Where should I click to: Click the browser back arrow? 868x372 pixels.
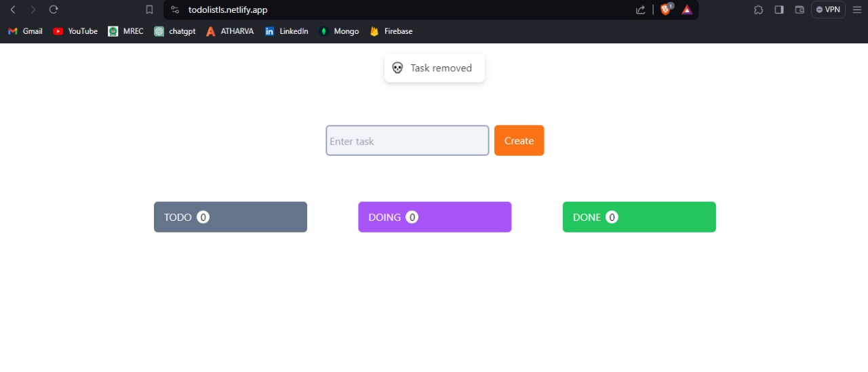(x=13, y=9)
